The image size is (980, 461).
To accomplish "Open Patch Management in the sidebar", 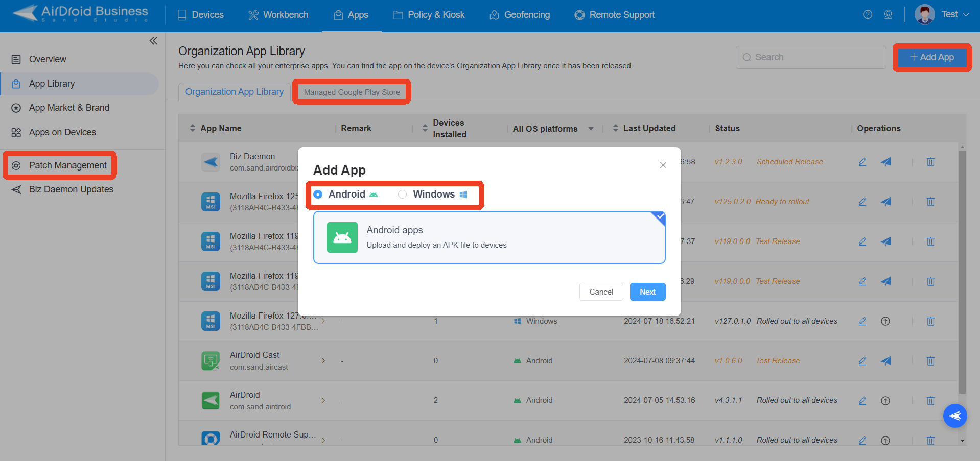I will [x=67, y=165].
